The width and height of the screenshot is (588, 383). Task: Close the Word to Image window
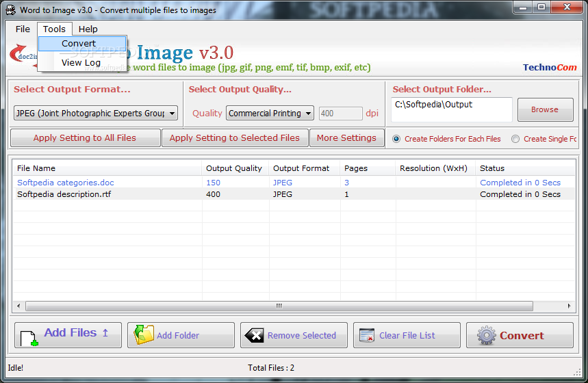click(567, 8)
